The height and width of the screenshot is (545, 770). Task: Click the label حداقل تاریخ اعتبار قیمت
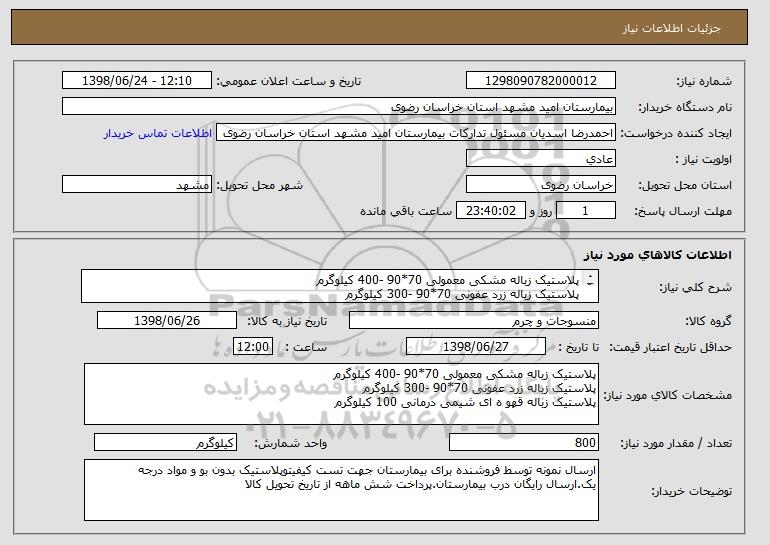(671, 348)
